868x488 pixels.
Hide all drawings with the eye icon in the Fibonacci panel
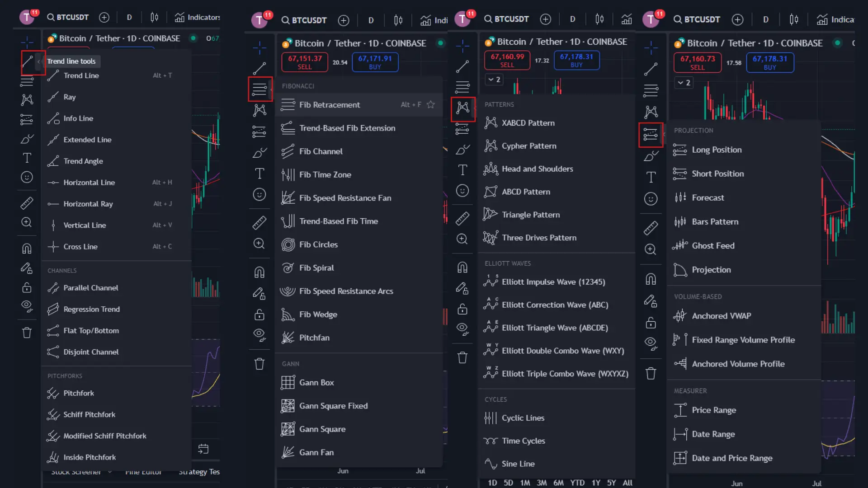click(x=259, y=335)
